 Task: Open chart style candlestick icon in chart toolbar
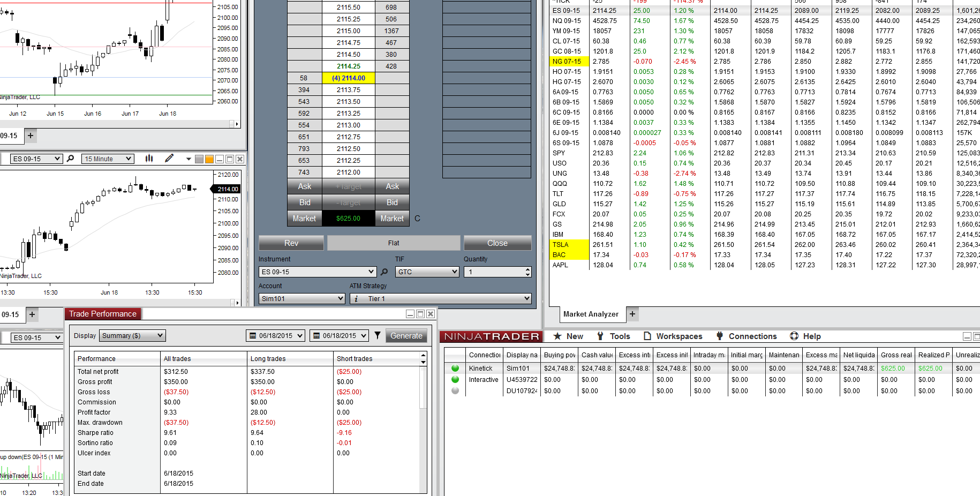coord(149,159)
